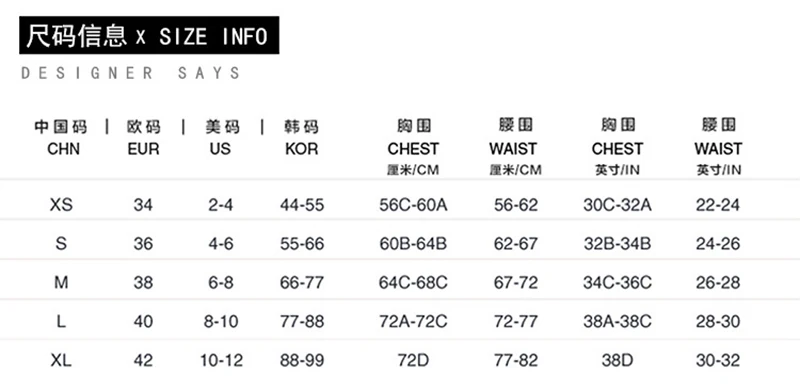Click the SIZE INFO black title banner
800x390 pixels.
[x=149, y=35]
